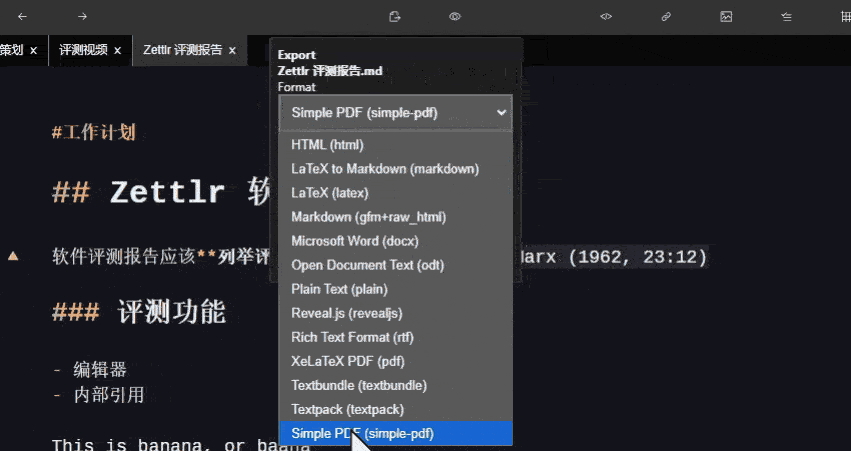The height and width of the screenshot is (451, 851).
Task: Insert a code block using the brackets icon
Action: pos(606,17)
